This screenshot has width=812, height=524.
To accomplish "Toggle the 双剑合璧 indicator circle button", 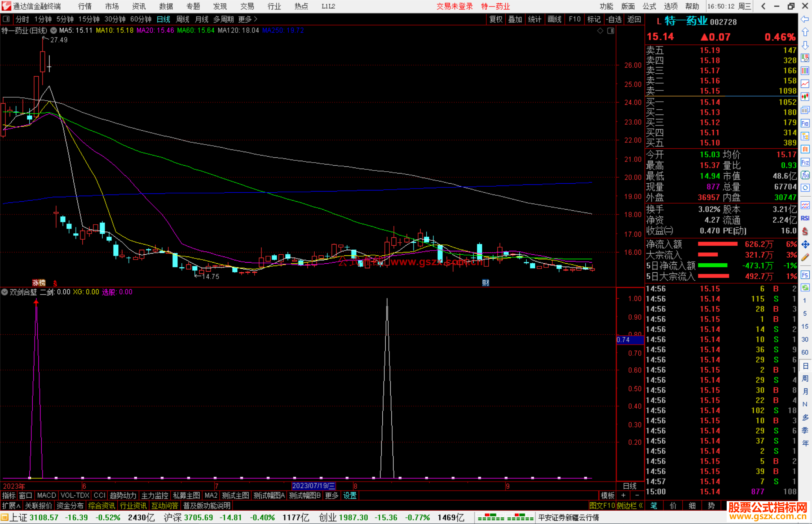I will [x=5, y=292].
